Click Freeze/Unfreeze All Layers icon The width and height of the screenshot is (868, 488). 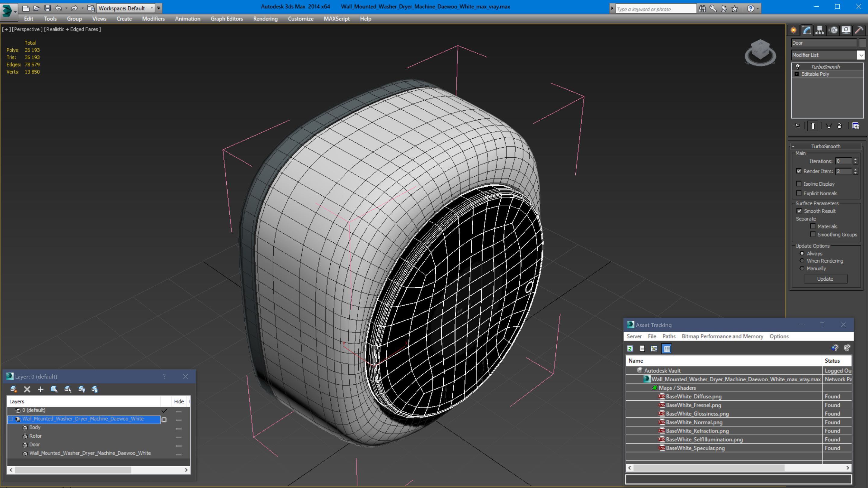pyautogui.click(x=95, y=389)
